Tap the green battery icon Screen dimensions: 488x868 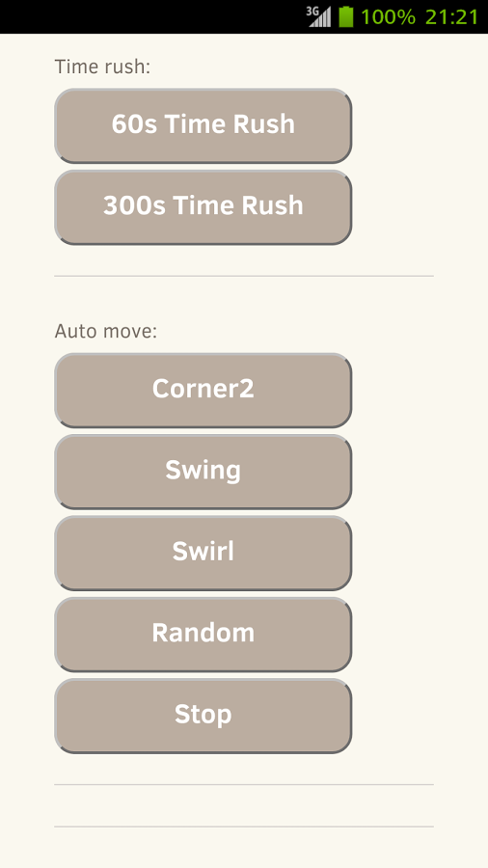(346, 16)
